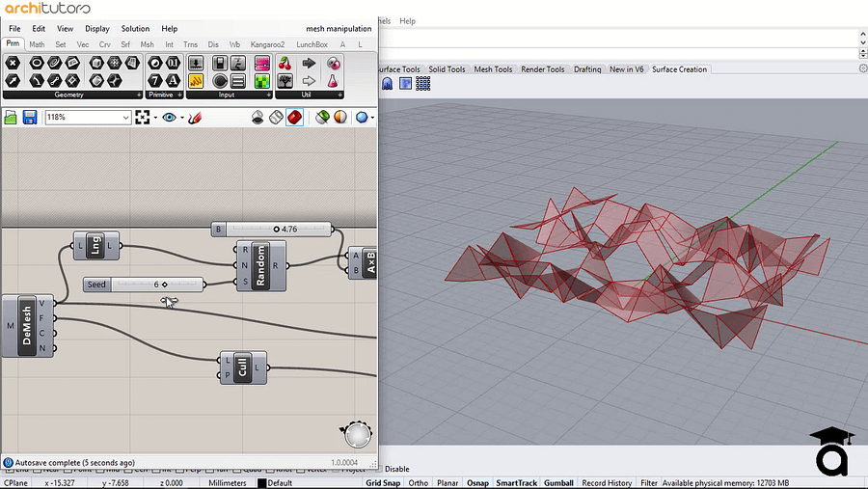This screenshot has width=868, height=489.
Task: Select the Circle parameter icon
Action: pyautogui.click(x=37, y=63)
